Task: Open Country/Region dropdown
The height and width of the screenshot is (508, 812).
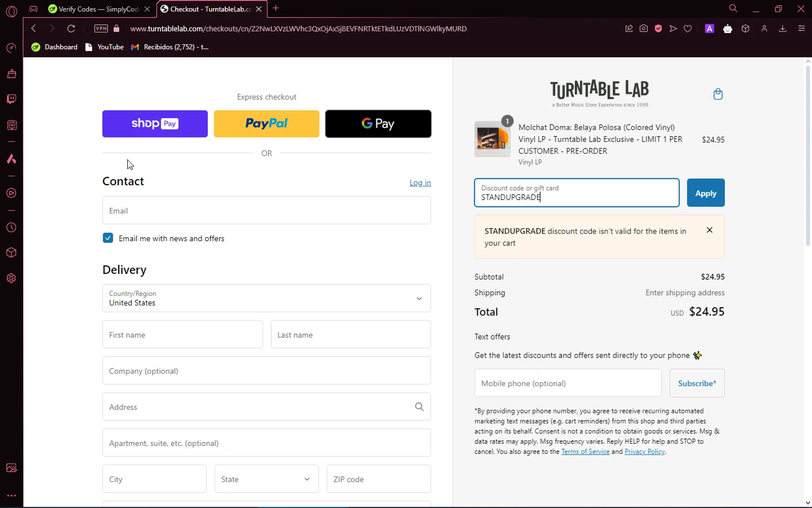Action: (x=267, y=298)
